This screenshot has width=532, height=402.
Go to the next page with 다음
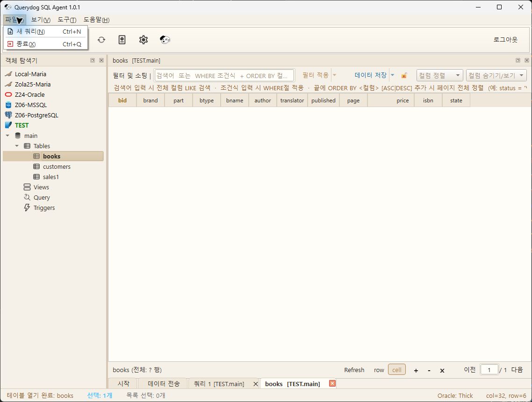(x=517, y=370)
